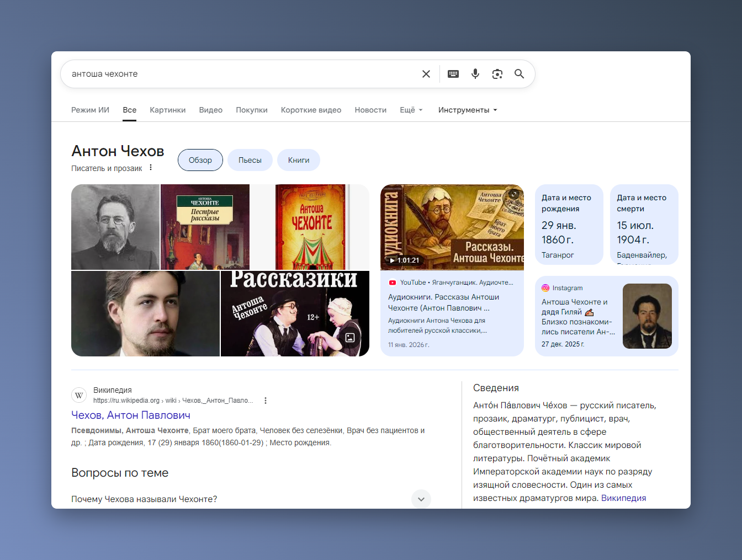Open the Википедия link in Сведения
This screenshot has width=742, height=560.
623,498
